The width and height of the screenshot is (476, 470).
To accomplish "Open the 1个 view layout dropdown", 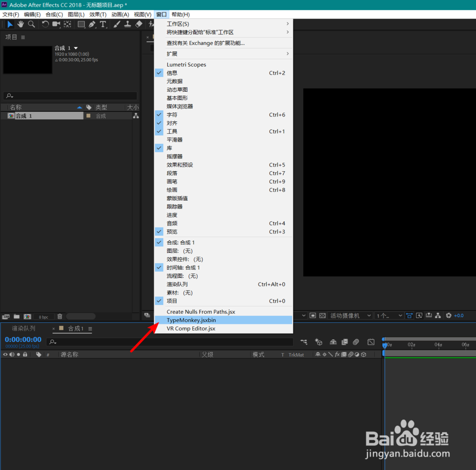I will pos(389,315).
